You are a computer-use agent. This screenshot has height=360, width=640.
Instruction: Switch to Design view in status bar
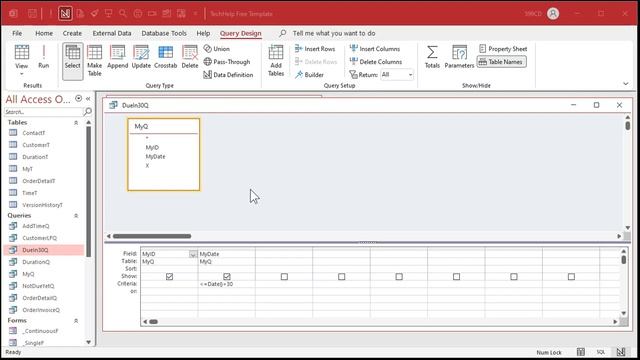click(x=621, y=352)
